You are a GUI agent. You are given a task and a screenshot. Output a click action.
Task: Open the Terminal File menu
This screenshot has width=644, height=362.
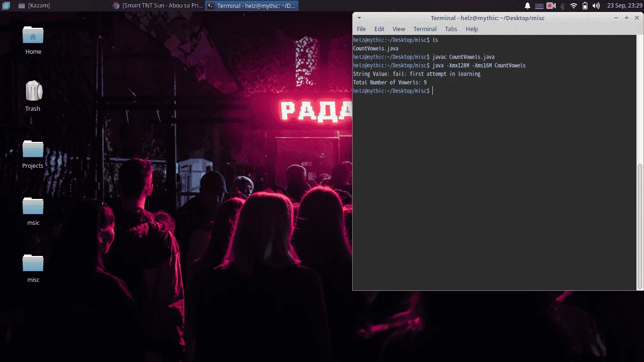pyautogui.click(x=361, y=29)
